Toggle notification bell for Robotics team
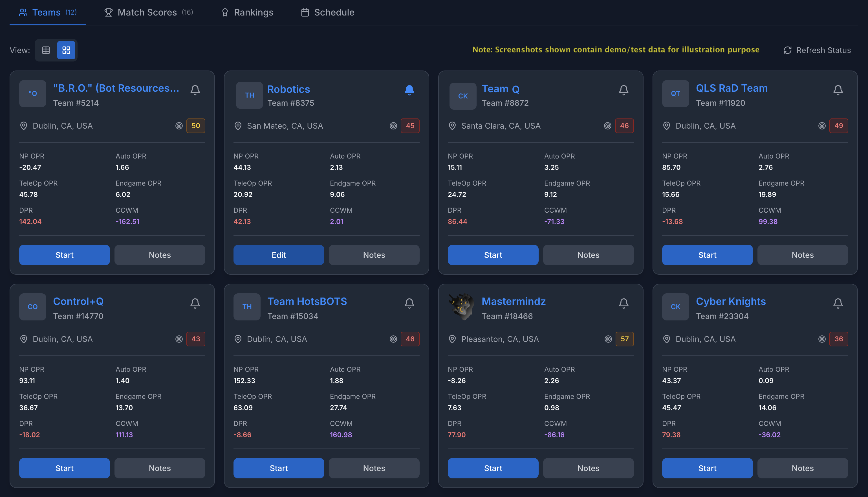The width and height of the screenshot is (868, 497). [x=409, y=90]
